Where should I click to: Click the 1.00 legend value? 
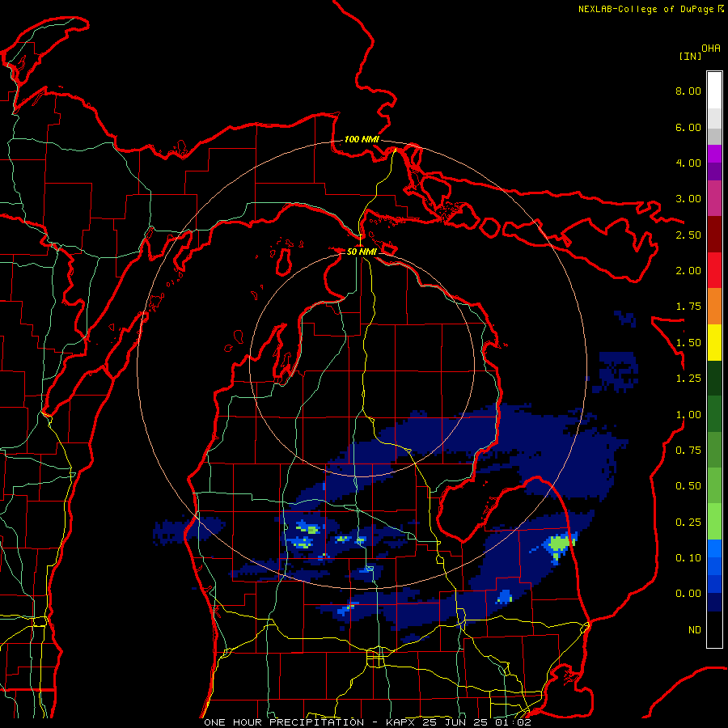688,415
